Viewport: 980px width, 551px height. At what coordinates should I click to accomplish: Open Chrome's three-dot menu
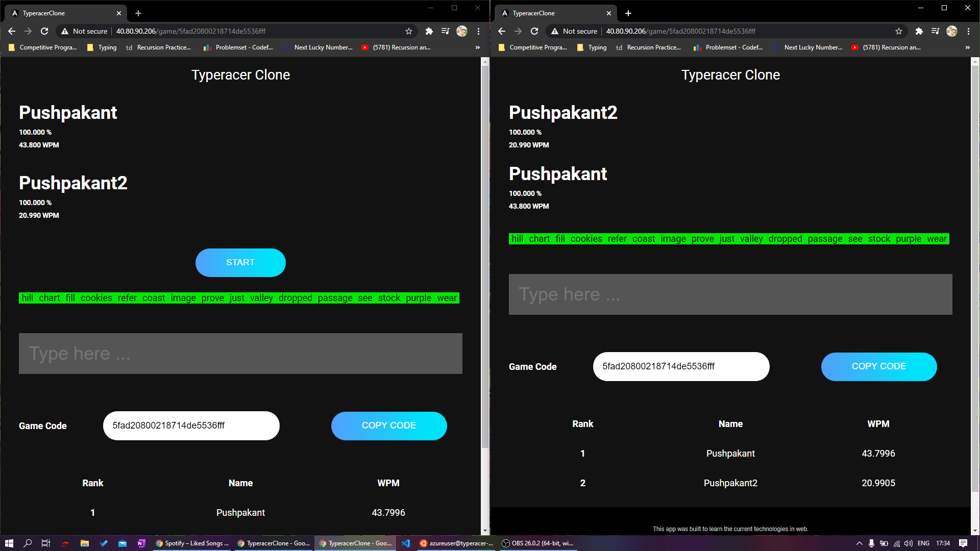point(479,31)
